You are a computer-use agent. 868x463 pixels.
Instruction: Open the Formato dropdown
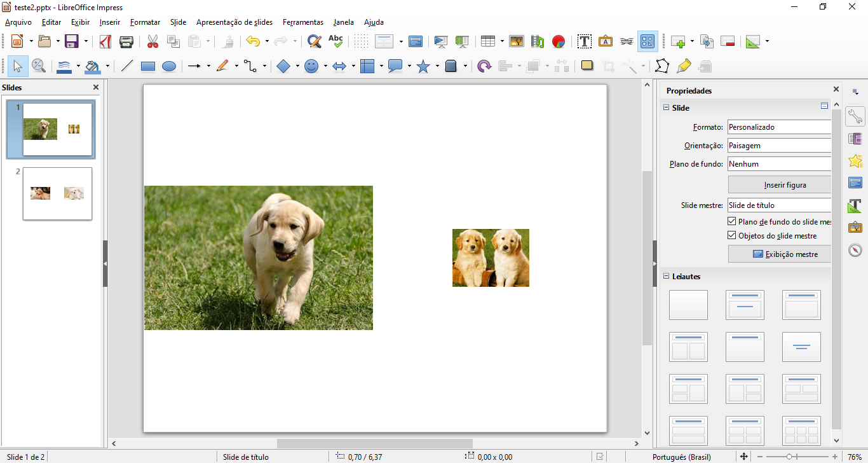(x=780, y=127)
